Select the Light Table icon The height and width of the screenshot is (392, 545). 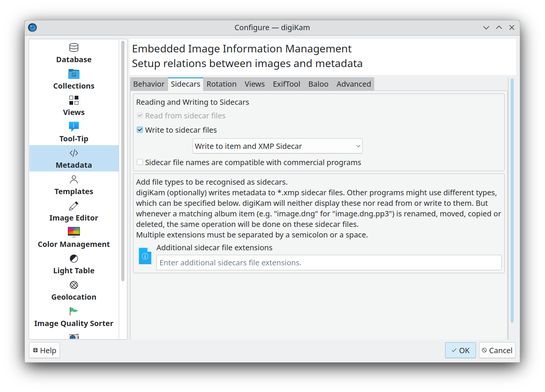74,259
